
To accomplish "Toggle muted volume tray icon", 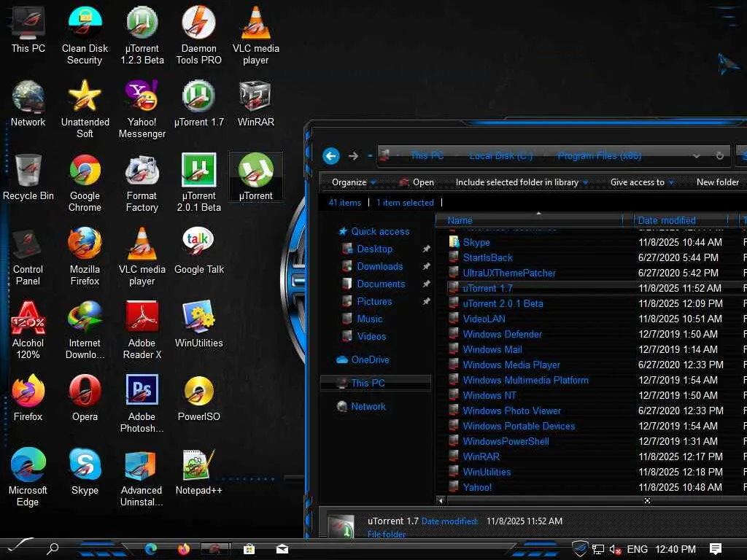I will point(615,550).
